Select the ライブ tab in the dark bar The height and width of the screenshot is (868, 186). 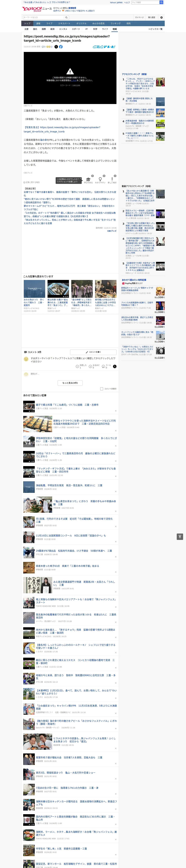coord(49,24)
